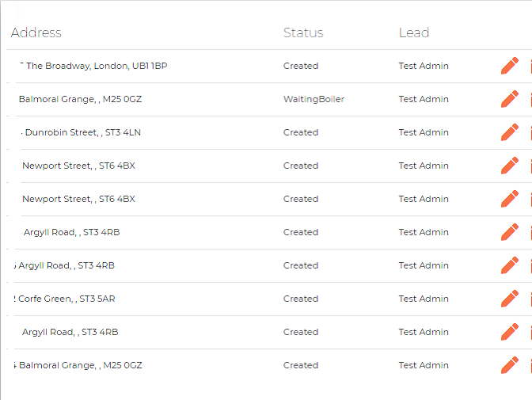Edit the Corfe Green ST3 5AR entry

[x=510, y=299]
